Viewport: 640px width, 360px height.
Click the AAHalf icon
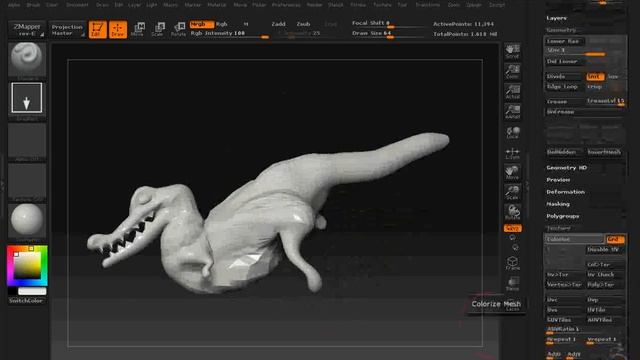(512, 111)
